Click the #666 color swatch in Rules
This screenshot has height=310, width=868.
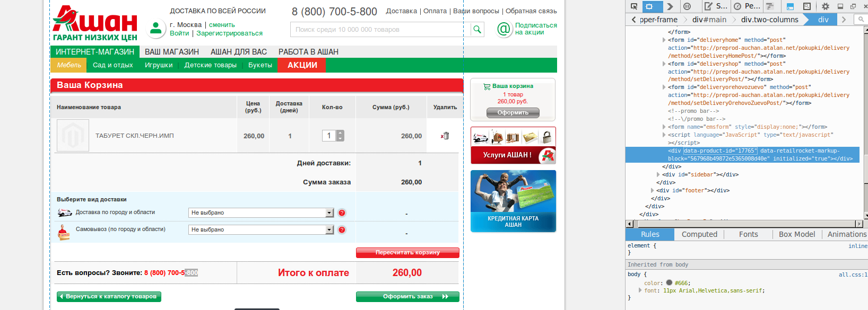pyautogui.click(x=669, y=282)
